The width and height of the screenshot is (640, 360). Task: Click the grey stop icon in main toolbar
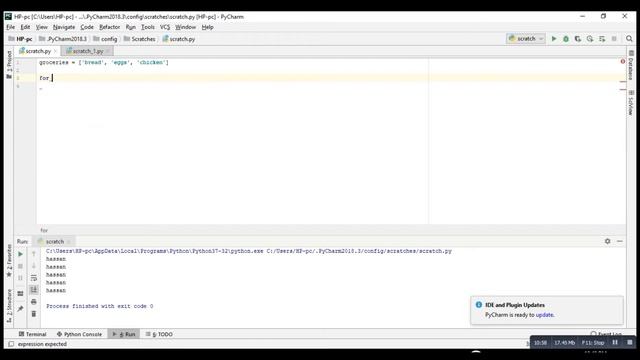614,39
